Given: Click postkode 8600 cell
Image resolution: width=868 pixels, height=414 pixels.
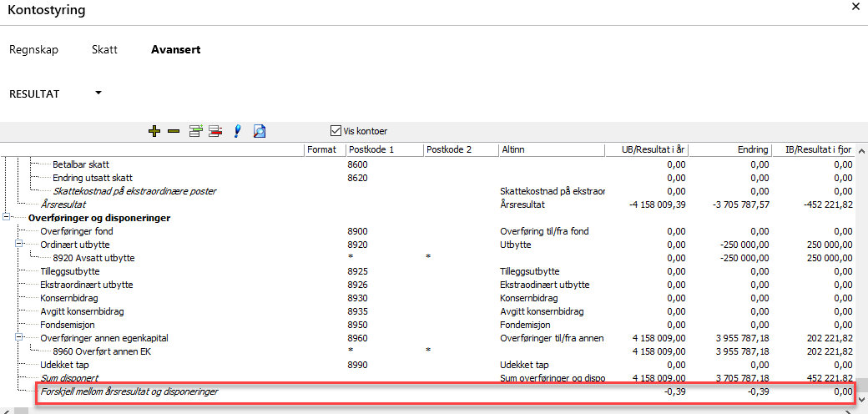Looking at the screenshot, I should [x=357, y=164].
